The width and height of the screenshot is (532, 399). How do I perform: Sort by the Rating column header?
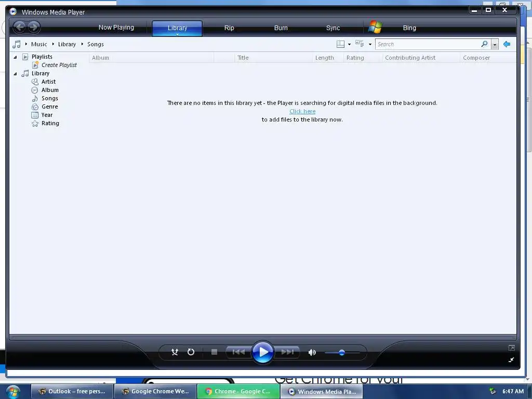point(362,58)
